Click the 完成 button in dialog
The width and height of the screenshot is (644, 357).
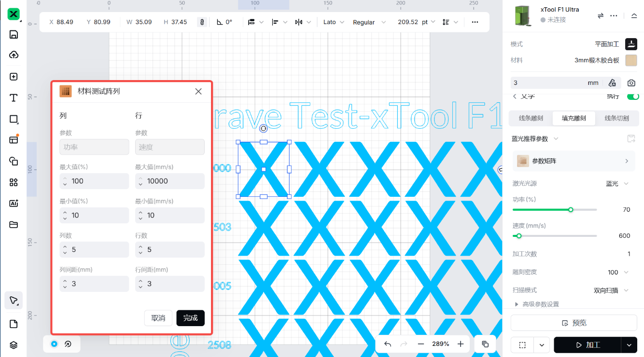[x=190, y=318]
